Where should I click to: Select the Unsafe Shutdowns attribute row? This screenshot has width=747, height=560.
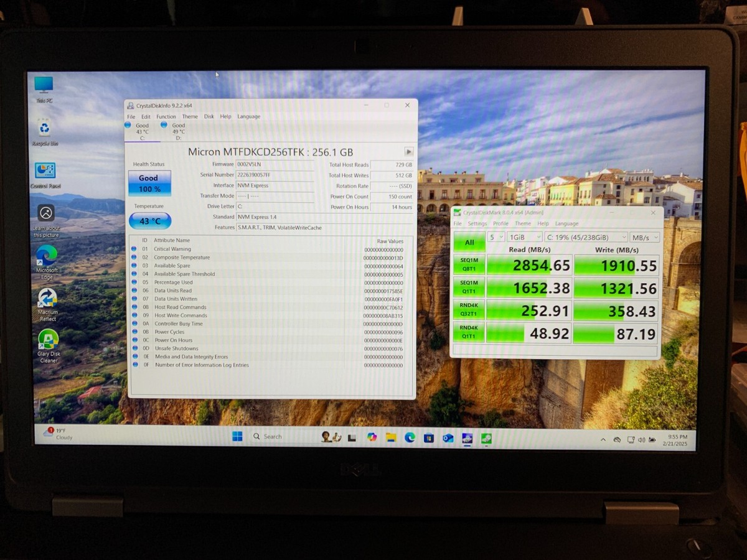(x=268, y=348)
